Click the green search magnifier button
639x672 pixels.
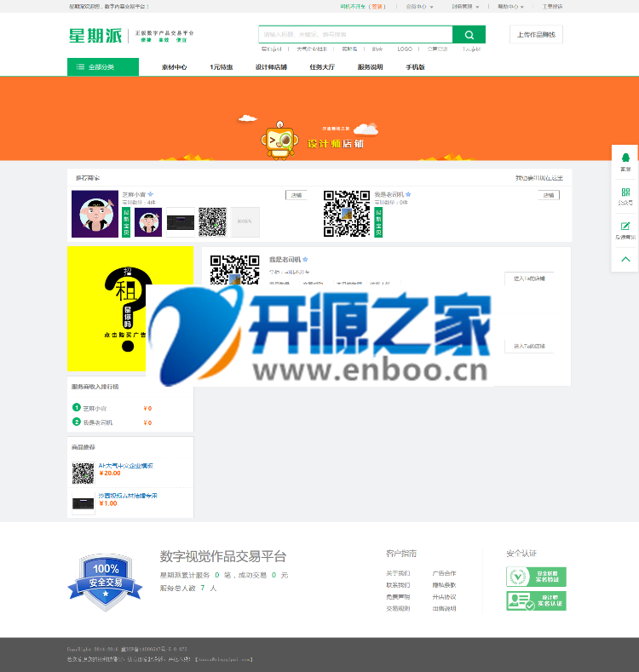tap(469, 35)
